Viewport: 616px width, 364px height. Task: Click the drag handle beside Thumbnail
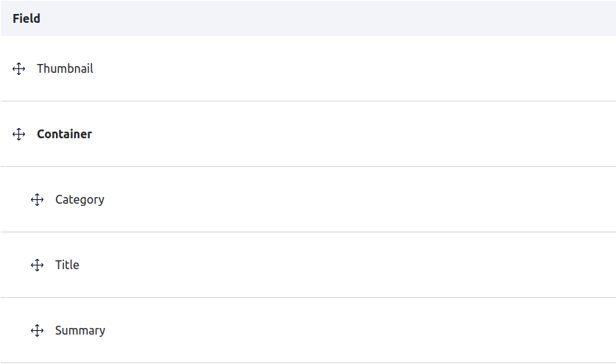tap(19, 69)
